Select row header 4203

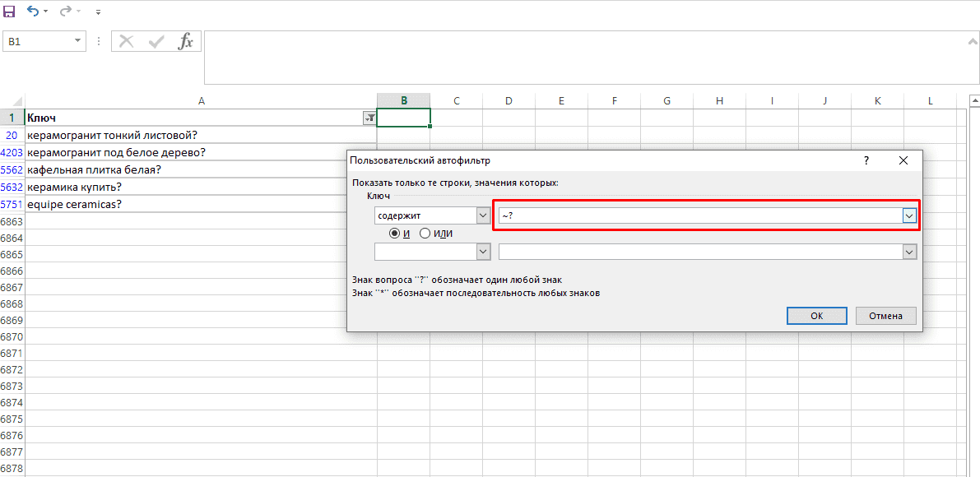[x=12, y=152]
